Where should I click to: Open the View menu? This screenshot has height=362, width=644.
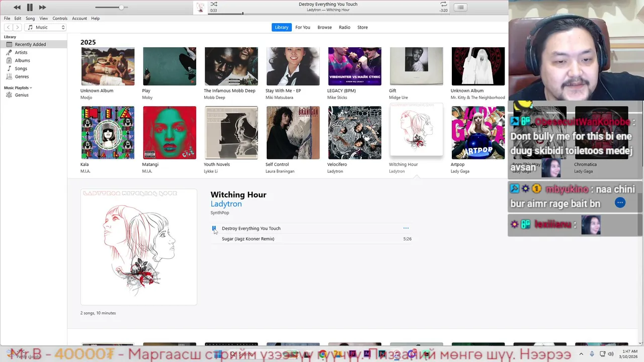click(x=44, y=18)
